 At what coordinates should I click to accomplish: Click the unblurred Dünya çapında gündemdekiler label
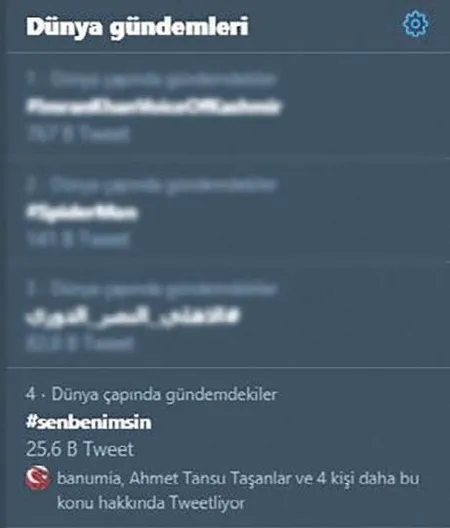click(164, 395)
